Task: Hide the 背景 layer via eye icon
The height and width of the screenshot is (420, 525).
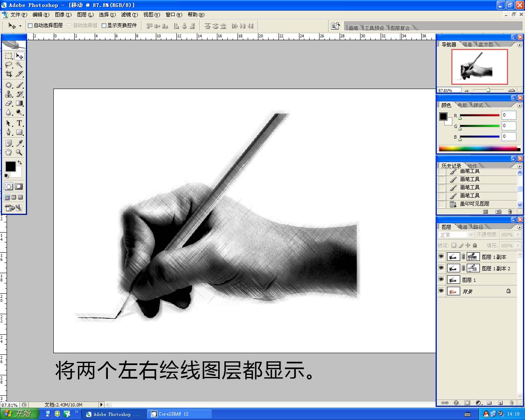Action: [x=441, y=291]
